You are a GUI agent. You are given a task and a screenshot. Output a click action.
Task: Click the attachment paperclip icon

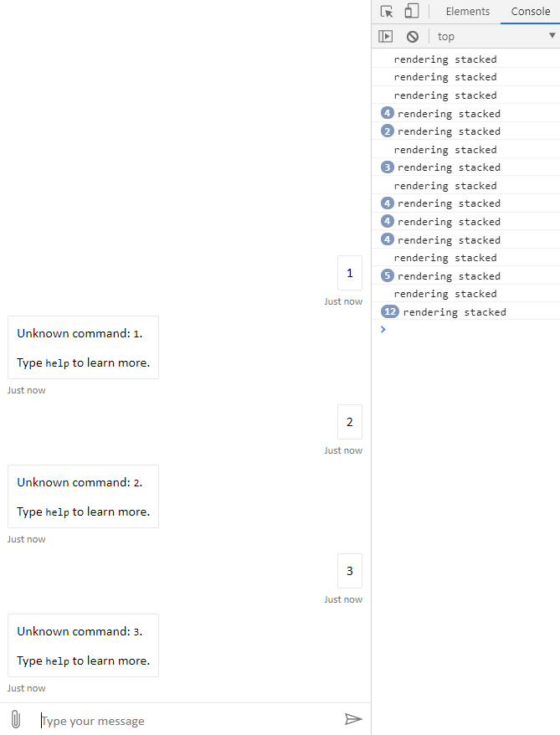[x=15, y=720]
